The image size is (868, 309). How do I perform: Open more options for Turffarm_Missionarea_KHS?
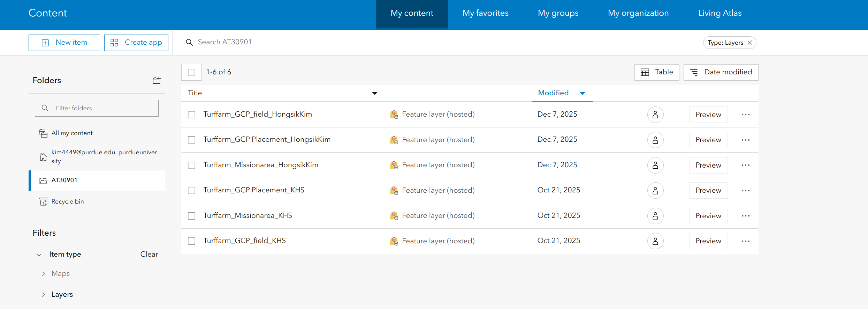745,216
